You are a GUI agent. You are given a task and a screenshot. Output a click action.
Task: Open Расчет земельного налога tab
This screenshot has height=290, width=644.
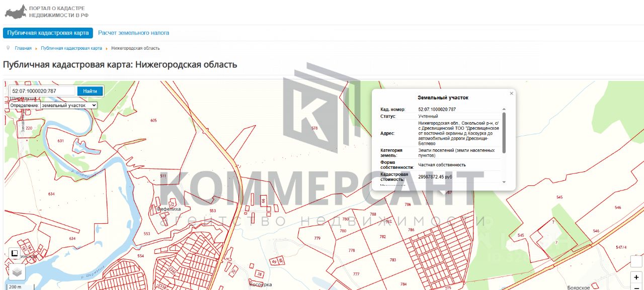pos(133,33)
